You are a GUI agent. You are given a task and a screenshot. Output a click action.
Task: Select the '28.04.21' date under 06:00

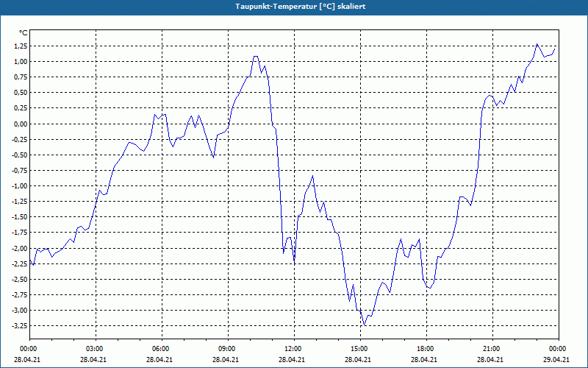tap(159, 359)
